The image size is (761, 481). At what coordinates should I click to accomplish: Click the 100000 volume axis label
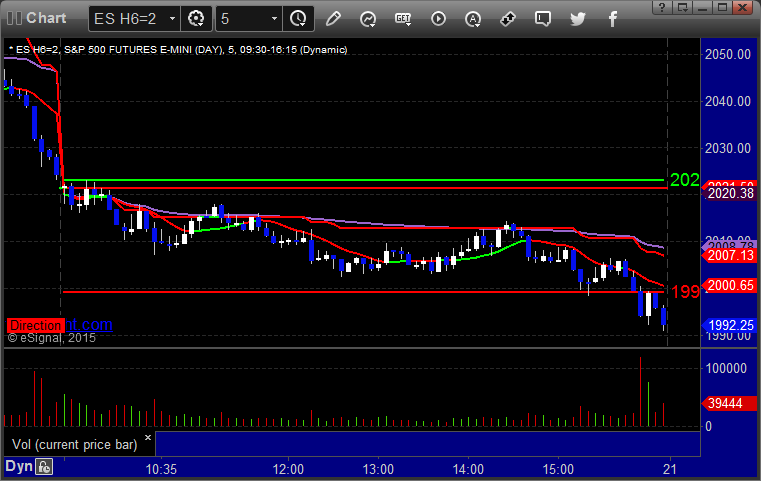click(x=726, y=368)
